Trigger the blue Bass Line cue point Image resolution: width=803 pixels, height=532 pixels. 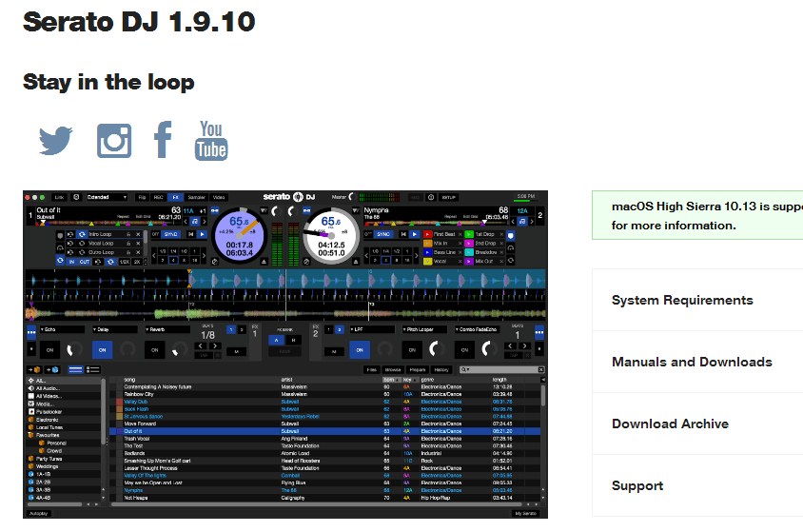click(427, 252)
